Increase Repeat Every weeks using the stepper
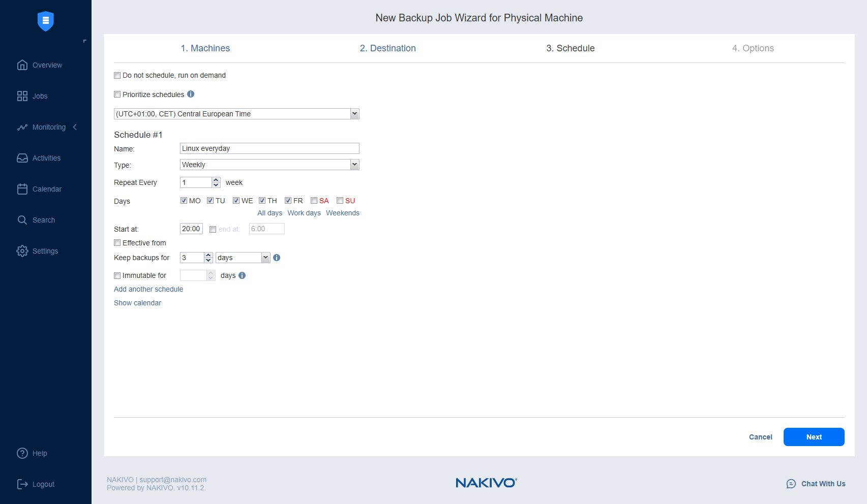Viewport: 867px width, 504px height. 216,179
